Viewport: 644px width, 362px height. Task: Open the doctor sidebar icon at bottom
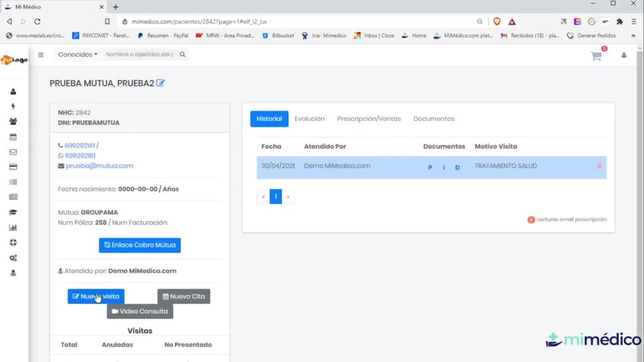tap(13, 273)
